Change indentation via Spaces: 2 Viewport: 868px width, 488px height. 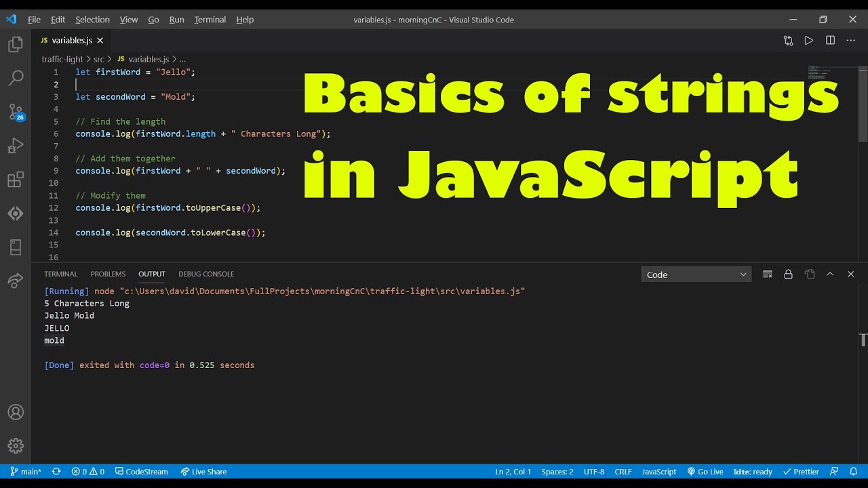[x=557, y=472]
